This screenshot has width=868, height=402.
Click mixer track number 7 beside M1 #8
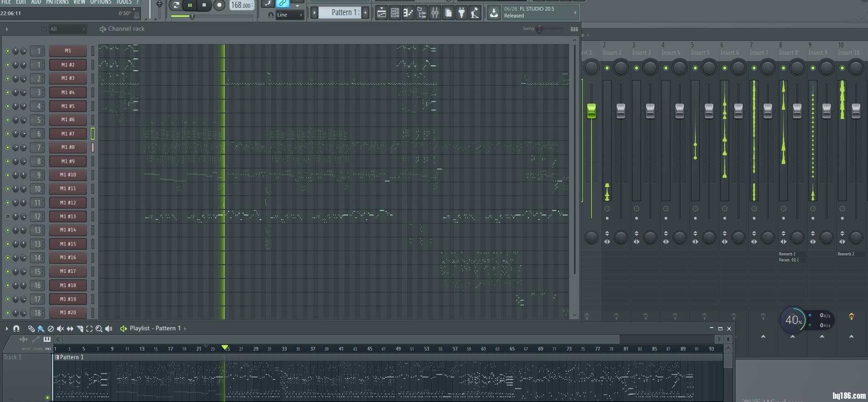[x=38, y=147]
